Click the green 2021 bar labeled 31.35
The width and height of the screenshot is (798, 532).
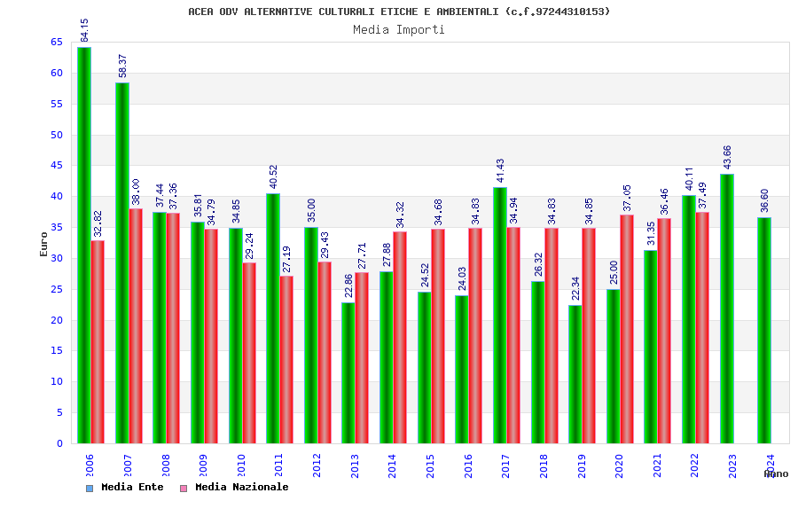tap(651, 347)
